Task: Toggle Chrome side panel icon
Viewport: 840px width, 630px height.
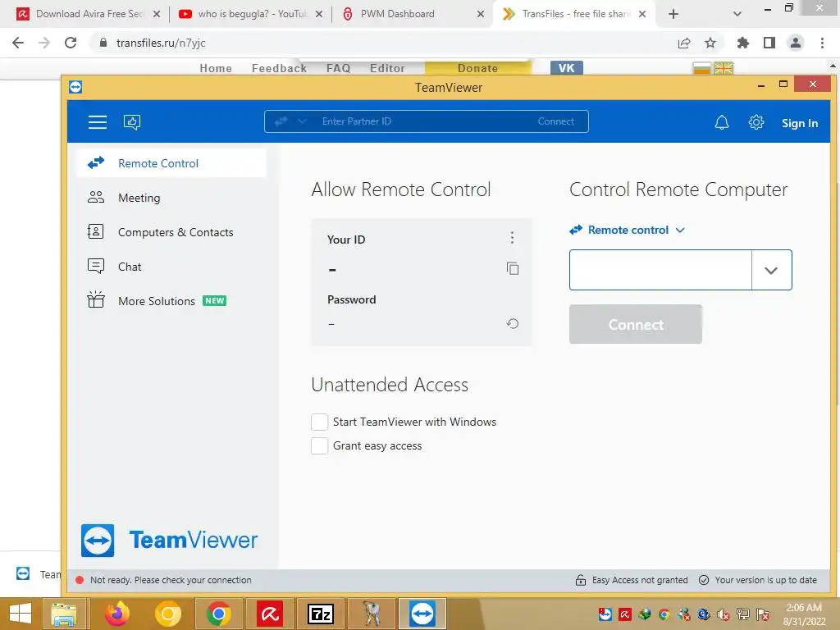Action: [769, 43]
